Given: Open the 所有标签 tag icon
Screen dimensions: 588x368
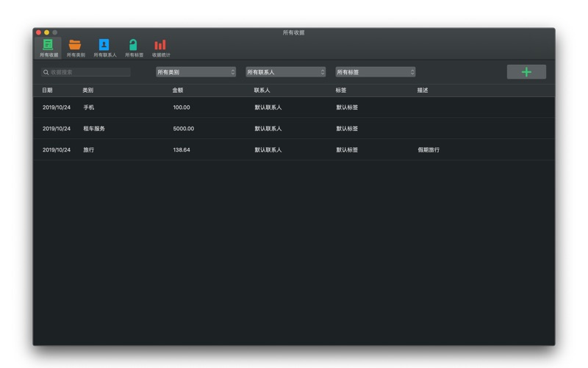Looking at the screenshot, I should click(x=134, y=46).
